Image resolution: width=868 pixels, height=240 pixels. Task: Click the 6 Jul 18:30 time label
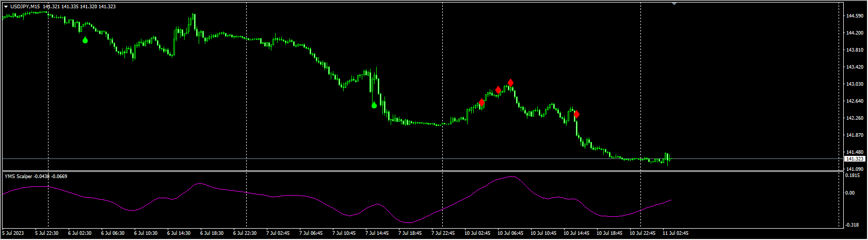click(212, 233)
